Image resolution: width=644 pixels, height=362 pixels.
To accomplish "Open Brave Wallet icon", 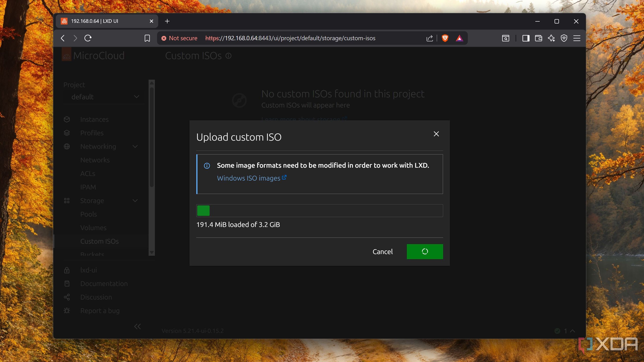I will (x=539, y=38).
